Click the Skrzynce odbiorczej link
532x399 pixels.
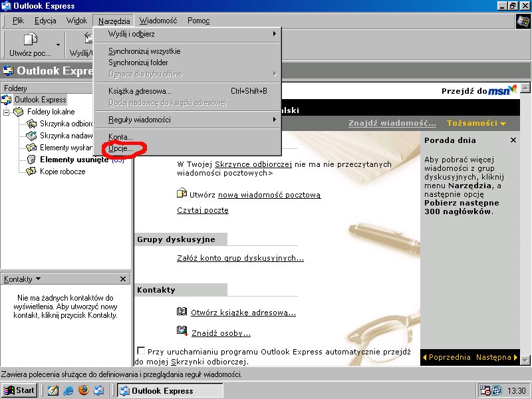253,164
